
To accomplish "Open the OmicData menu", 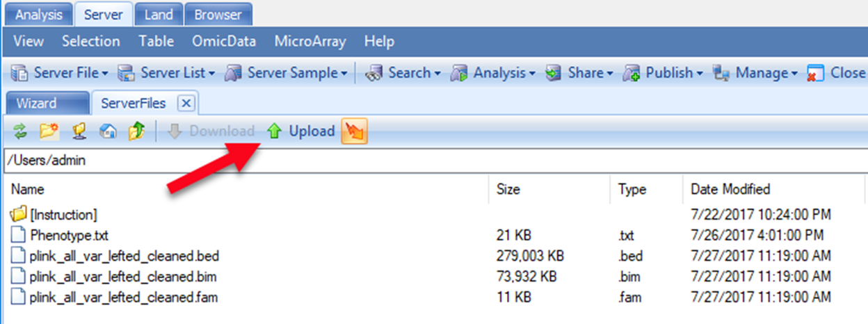I will click(225, 41).
